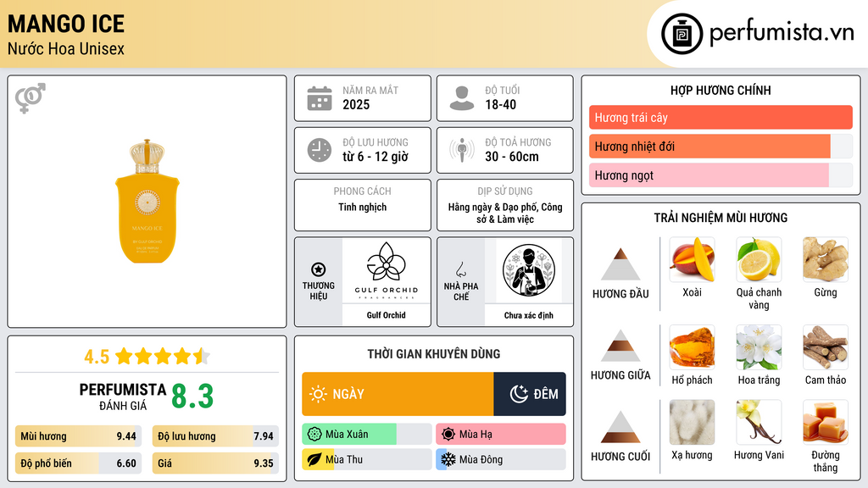
Task: Click the Hương cuối pyramid icon
Action: coord(620,427)
